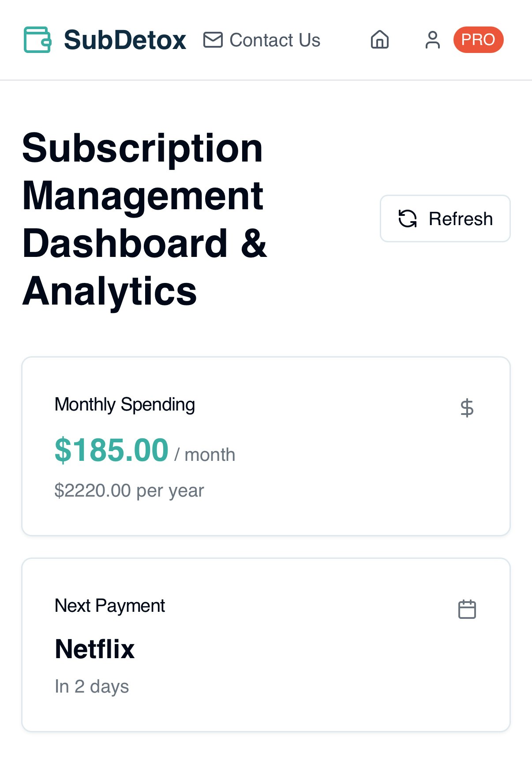Open the home icon in header

coord(379,40)
